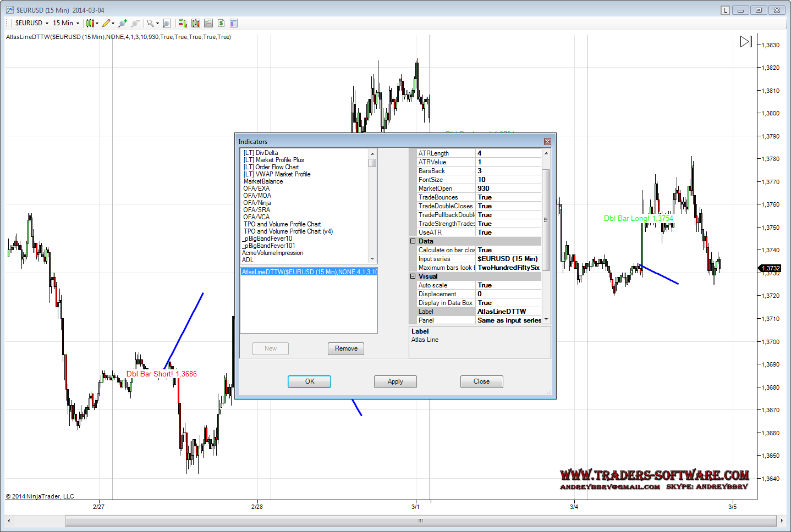The image size is (791, 532).
Task: Select TPO and Volume Profile Chart indicator
Action: 282,224
